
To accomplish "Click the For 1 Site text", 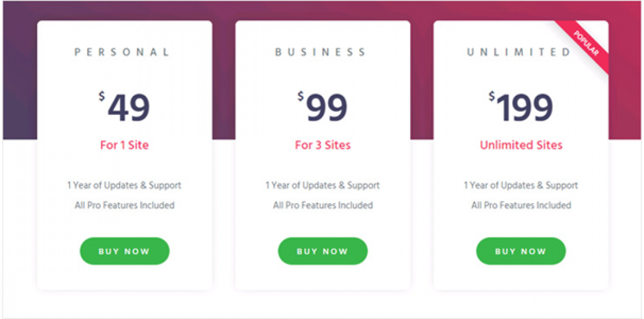I will click(x=124, y=145).
